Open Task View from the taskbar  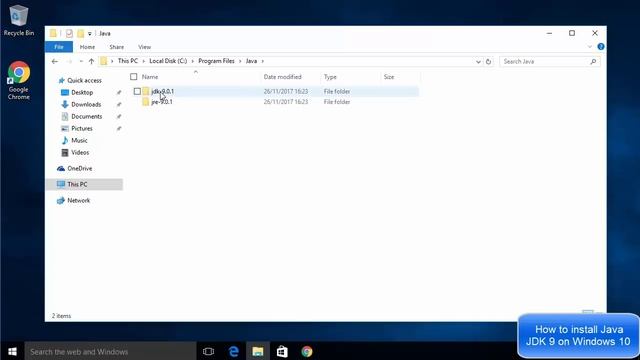pyautogui.click(x=208, y=351)
